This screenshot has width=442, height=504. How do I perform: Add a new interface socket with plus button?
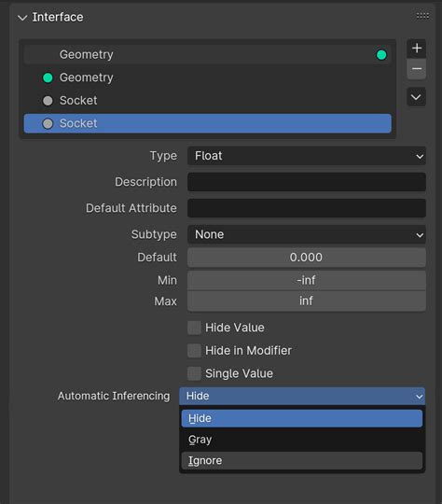417,49
